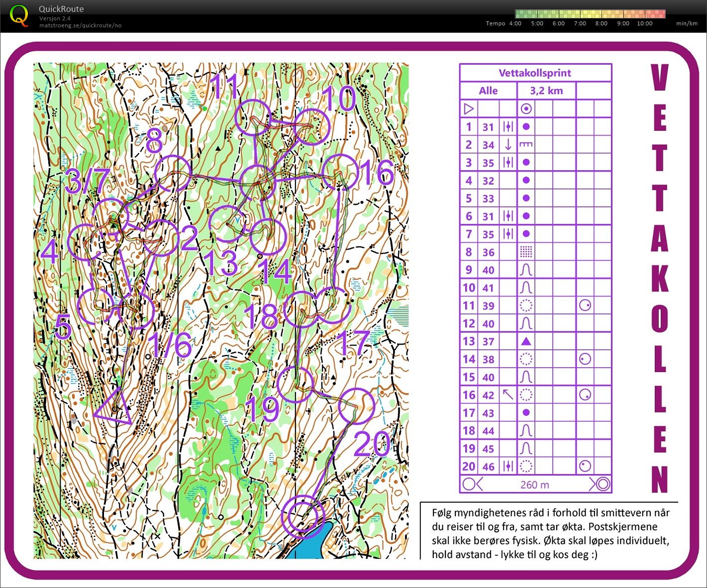This screenshot has width=707, height=588.
Task: Click the knoll symbol on row 9
Action: 526,270
